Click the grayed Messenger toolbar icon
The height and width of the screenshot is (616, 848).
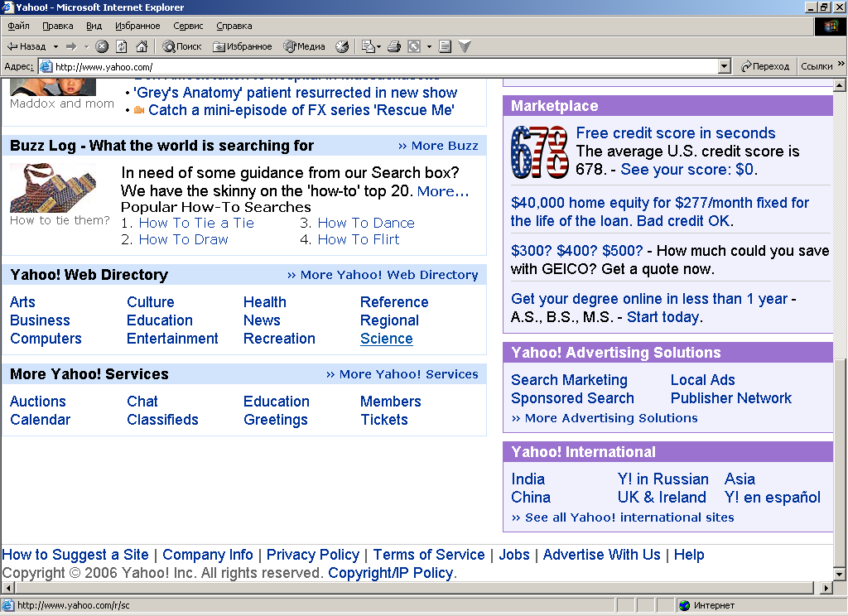465,46
